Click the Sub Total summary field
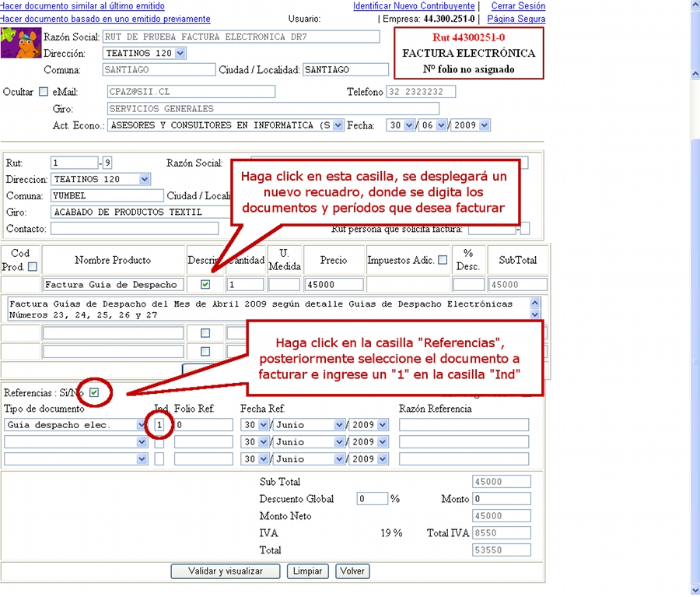This screenshot has width=700, height=597. point(502,482)
